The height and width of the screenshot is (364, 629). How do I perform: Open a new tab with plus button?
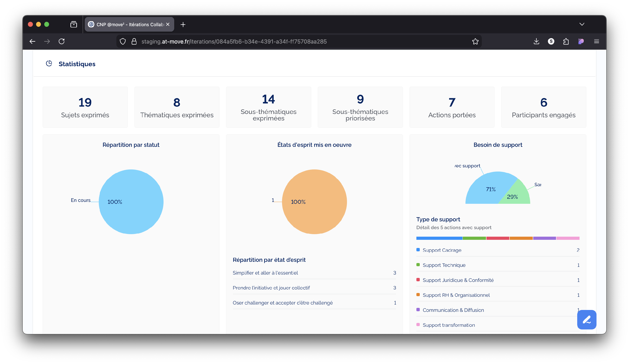pyautogui.click(x=183, y=25)
